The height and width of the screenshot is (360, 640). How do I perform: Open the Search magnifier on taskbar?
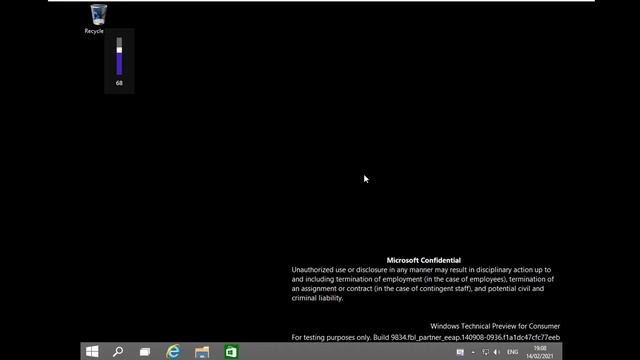tap(118, 351)
